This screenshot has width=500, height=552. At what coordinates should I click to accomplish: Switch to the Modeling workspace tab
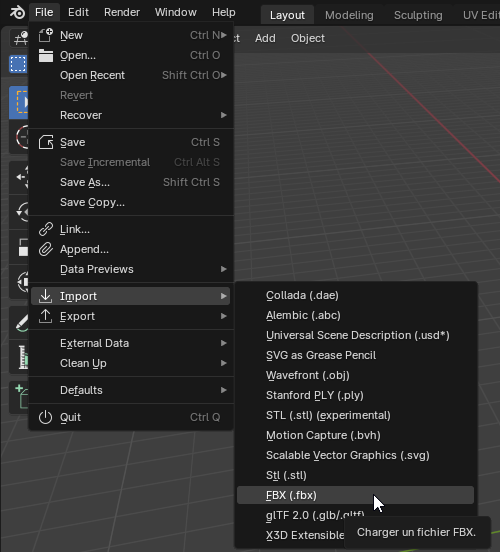349,15
